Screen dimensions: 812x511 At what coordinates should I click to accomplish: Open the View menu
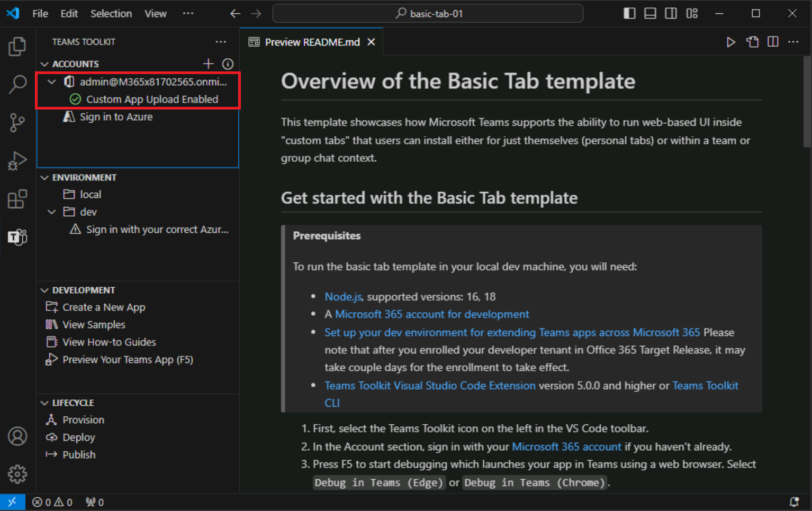tap(156, 14)
